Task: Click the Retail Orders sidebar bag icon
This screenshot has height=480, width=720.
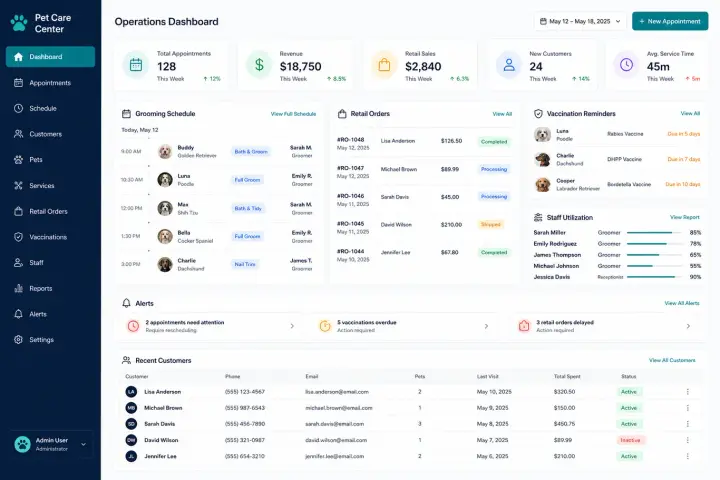Action: (18, 211)
